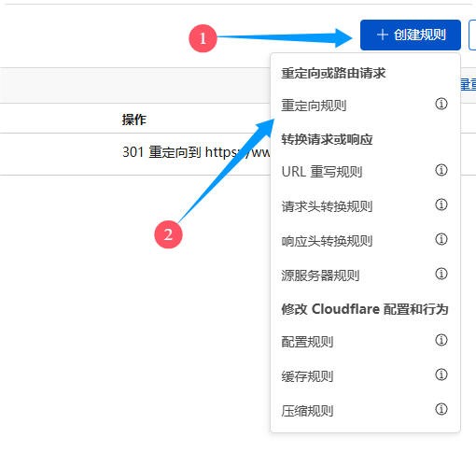This screenshot has width=476, height=452.
Task: Choose URL 重写规则 menu entry
Action: [322, 172]
